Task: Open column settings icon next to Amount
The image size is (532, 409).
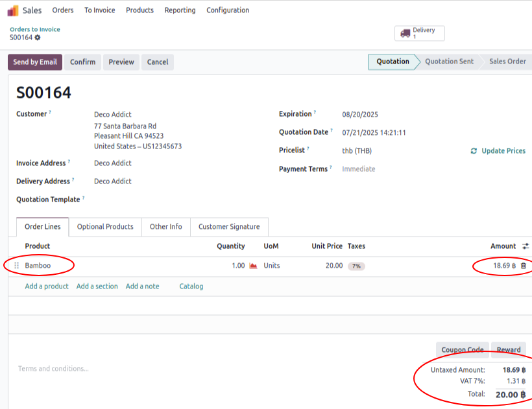Action: point(525,246)
